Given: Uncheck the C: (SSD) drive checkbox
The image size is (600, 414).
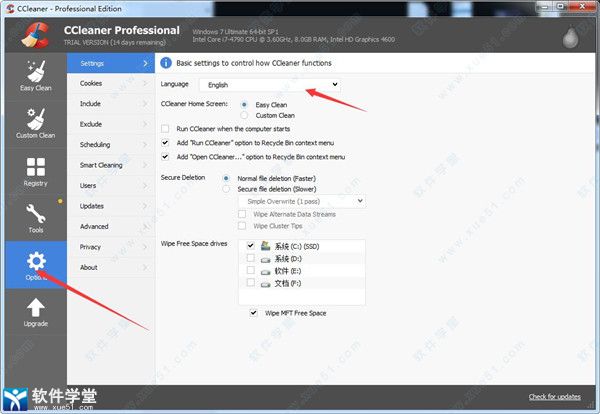Looking at the screenshot, I should tap(250, 246).
